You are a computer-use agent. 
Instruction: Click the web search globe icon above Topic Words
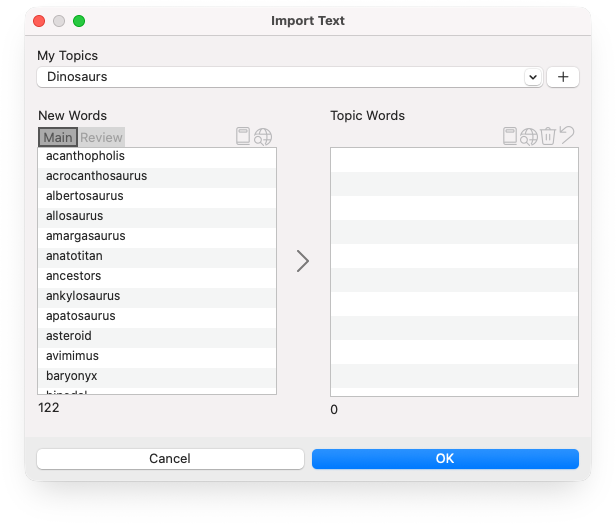(528, 137)
